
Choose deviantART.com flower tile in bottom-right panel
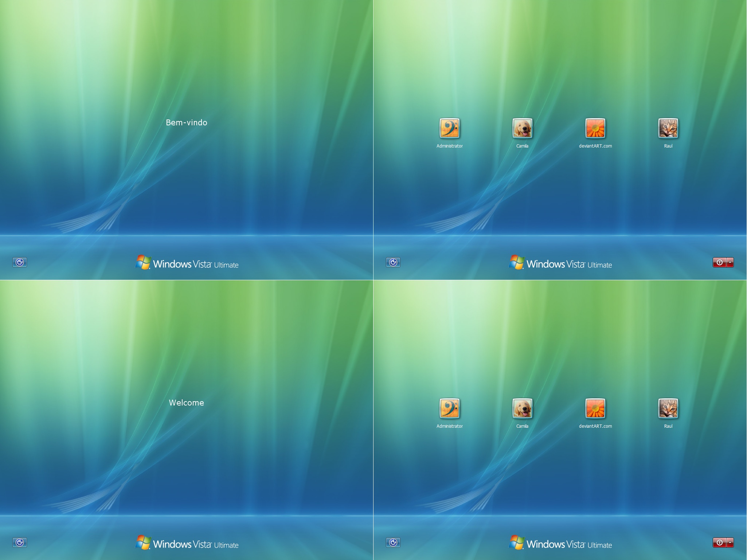coord(595,408)
